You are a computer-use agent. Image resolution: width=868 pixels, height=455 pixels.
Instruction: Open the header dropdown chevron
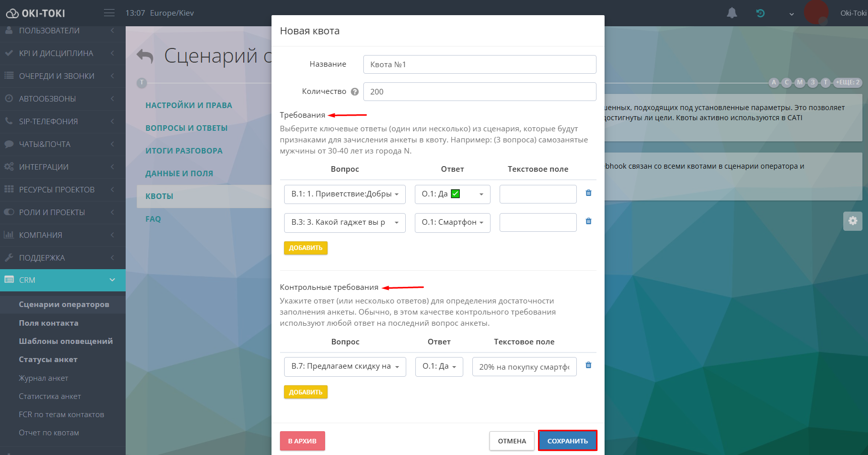(792, 14)
